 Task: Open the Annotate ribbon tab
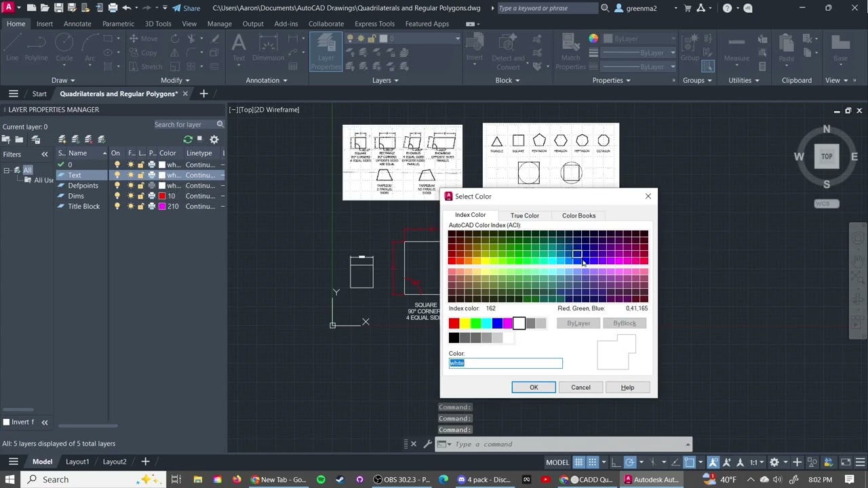pos(77,24)
